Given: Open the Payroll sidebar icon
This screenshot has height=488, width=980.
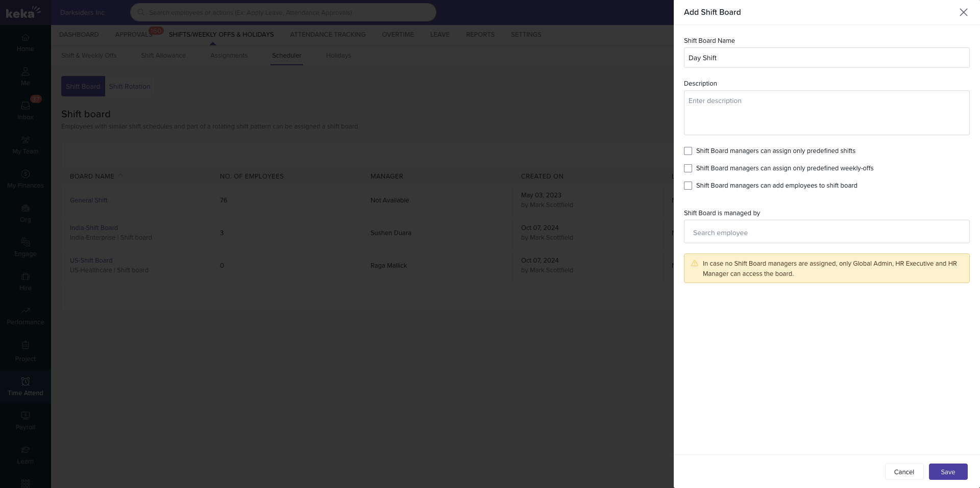Looking at the screenshot, I should tap(25, 416).
